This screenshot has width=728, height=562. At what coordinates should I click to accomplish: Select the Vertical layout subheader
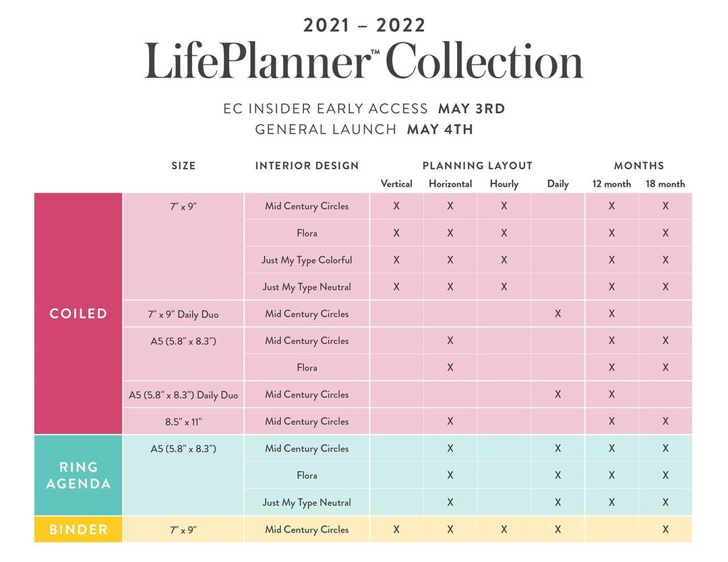(396, 184)
